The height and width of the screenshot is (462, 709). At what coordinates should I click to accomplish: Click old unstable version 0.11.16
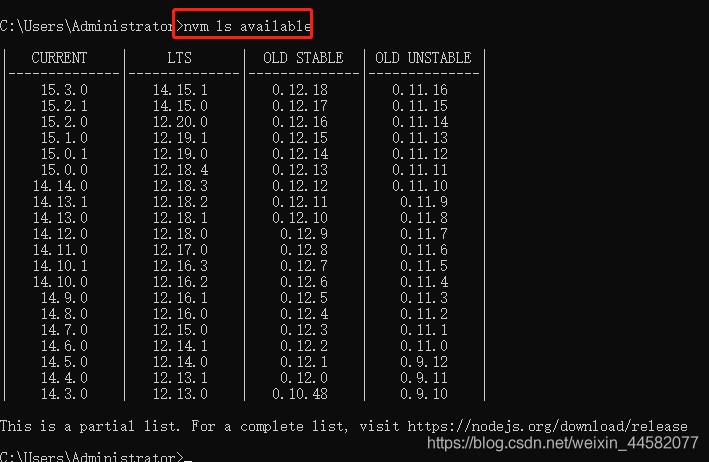tap(420, 90)
